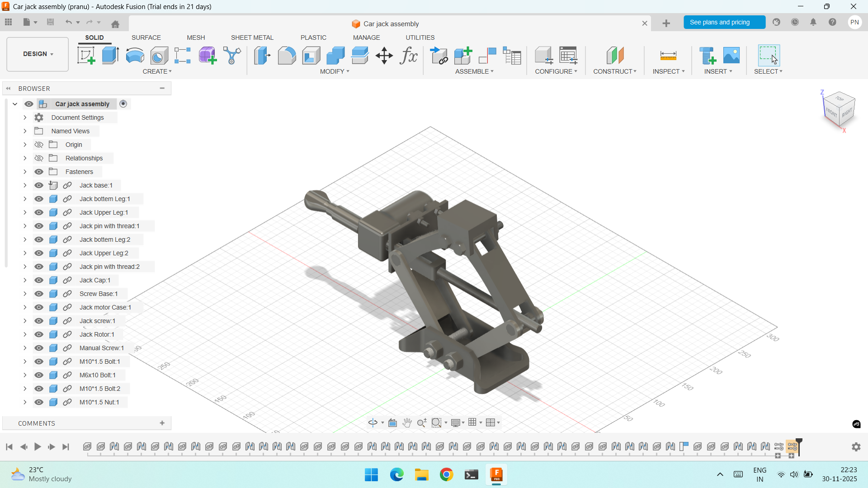Image resolution: width=868 pixels, height=488 pixels.
Task: Expand the Jack motor Case:1 node
Action: tap(25, 307)
